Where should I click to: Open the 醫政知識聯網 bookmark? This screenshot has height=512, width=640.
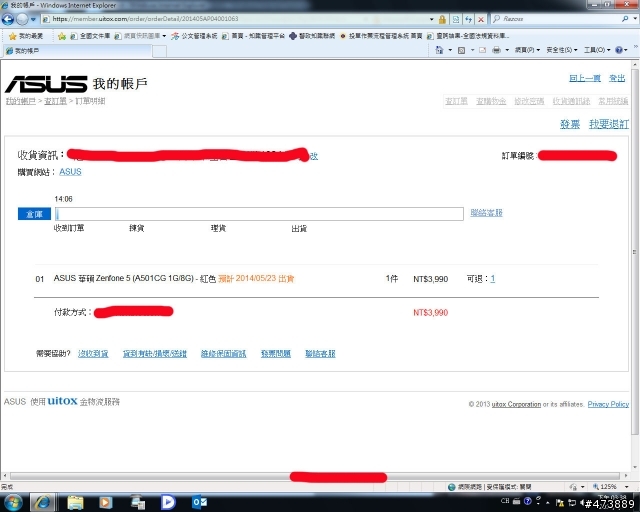312,36
